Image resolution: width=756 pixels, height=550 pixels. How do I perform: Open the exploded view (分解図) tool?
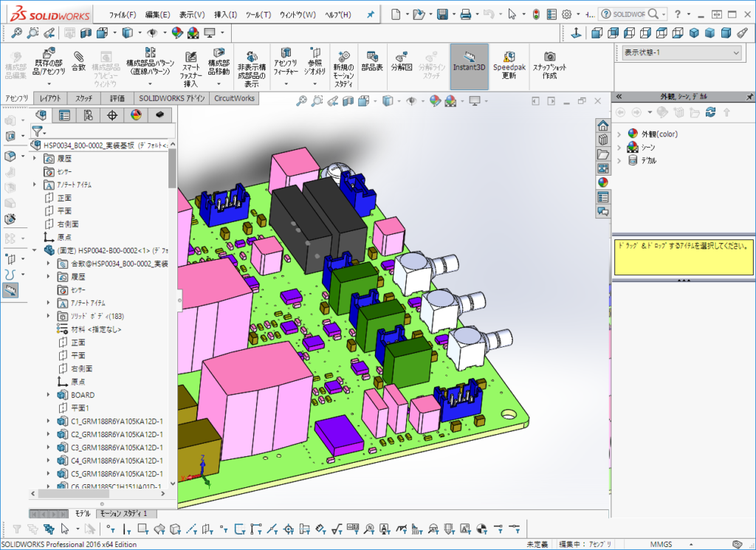401,62
